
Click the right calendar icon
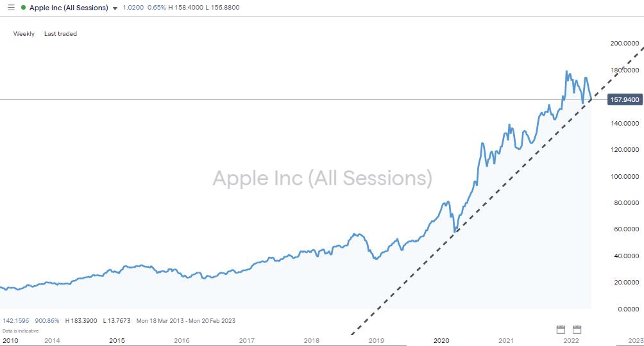577,329
